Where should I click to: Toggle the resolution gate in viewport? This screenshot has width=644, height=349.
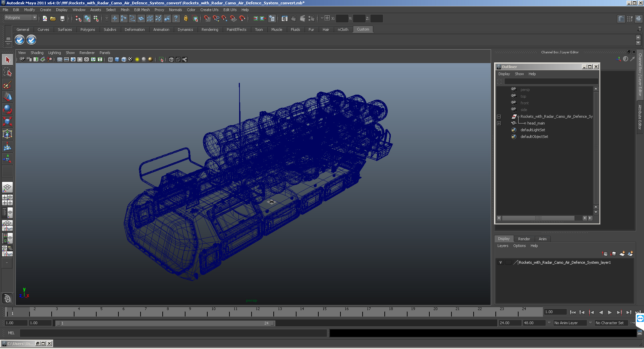[73, 59]
